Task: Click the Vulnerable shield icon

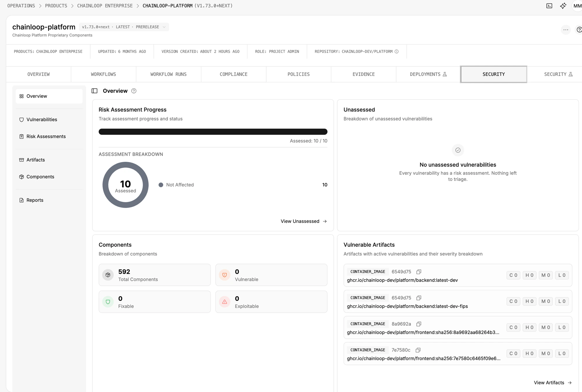Action: pyautogui.click(x=225, y=275)
